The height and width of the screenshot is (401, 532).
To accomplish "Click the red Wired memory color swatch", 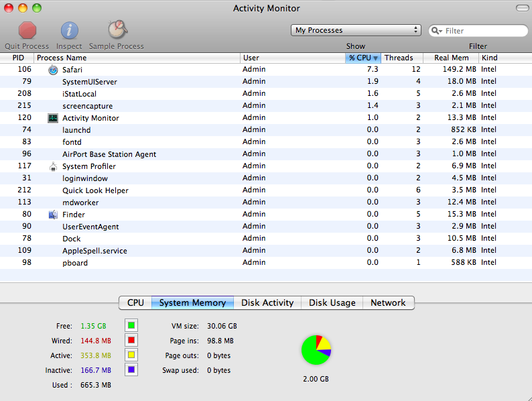I will pos(131,340).
